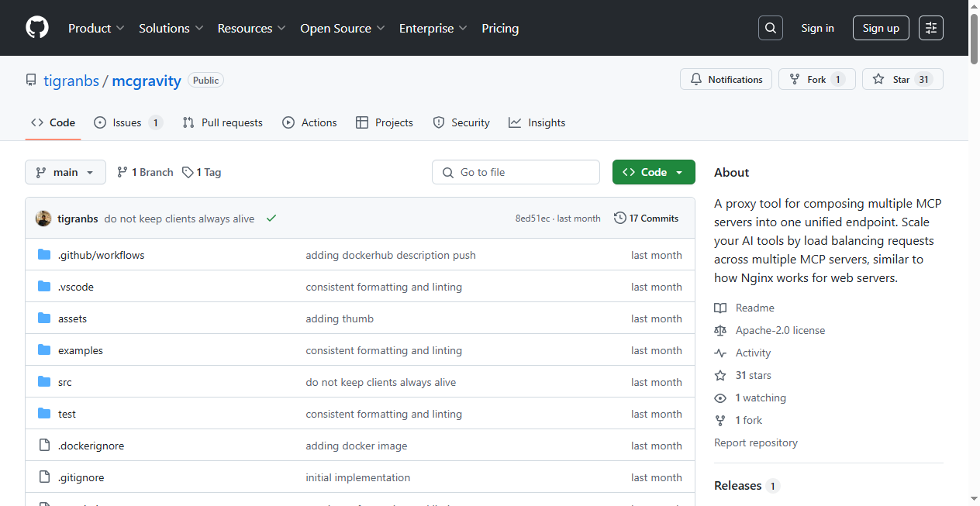Open commit hash 8ed51ec
This screenshot has height=506, width=980.
click(533, 219)
